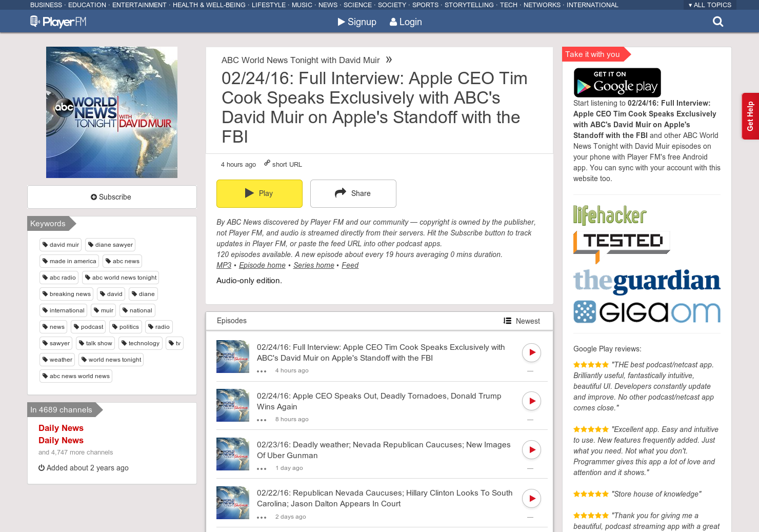Screen dimensions: 759x532
Task: Click ABC World News Tonight cover art
Action: coord(112,112)
